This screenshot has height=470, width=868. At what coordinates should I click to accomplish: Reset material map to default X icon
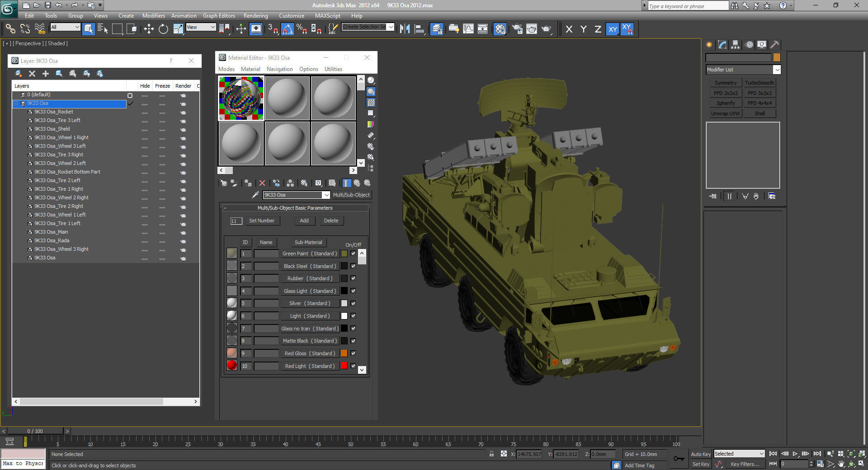point(262,183)
